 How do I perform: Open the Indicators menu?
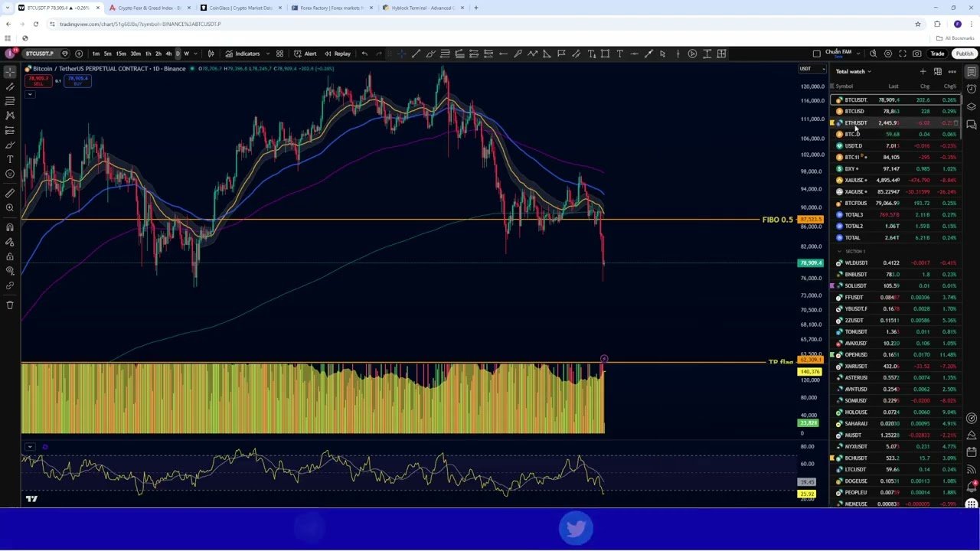pos(243,54)
